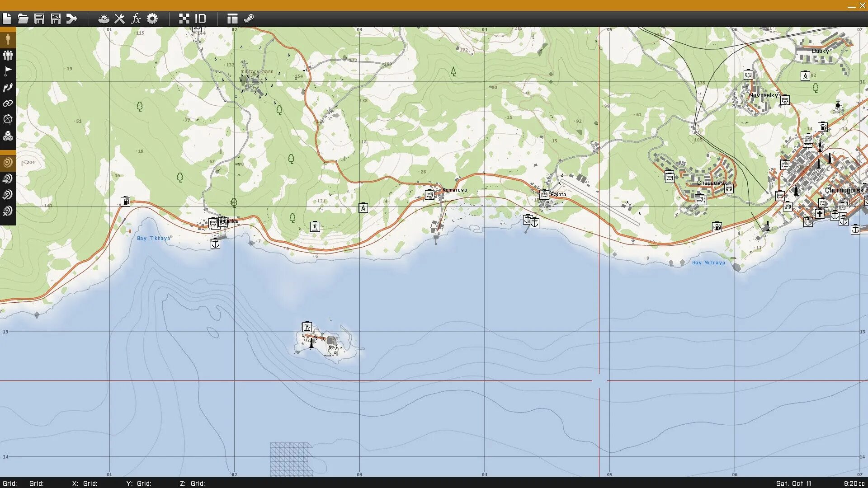Open the gear settings icon in toolbar
This screenshot has height=488, width=868.
152,19
